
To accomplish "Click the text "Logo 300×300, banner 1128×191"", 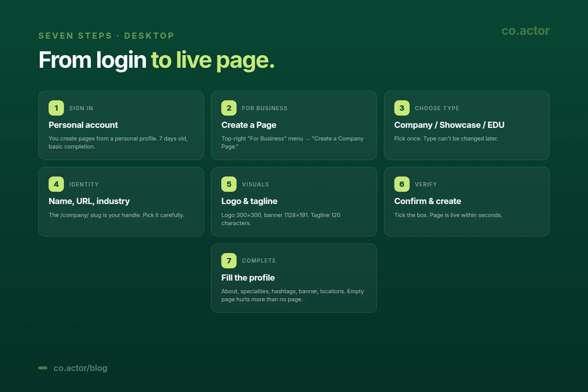I will 265,215.
